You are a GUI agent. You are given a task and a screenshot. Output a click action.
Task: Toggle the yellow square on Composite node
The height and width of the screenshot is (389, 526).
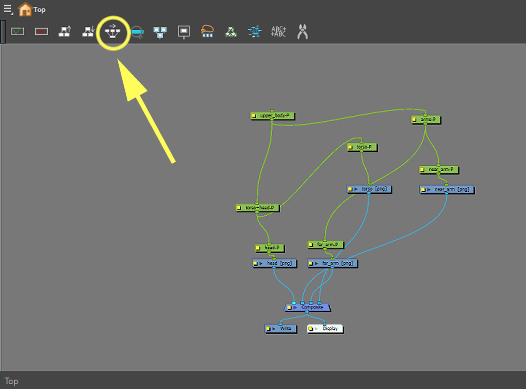(x=289, y=308)
